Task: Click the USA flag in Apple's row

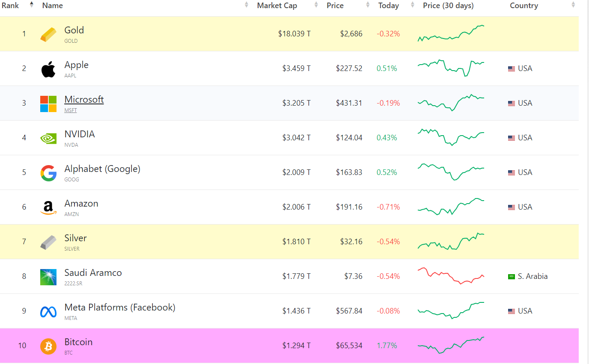Action: (512, 69)
